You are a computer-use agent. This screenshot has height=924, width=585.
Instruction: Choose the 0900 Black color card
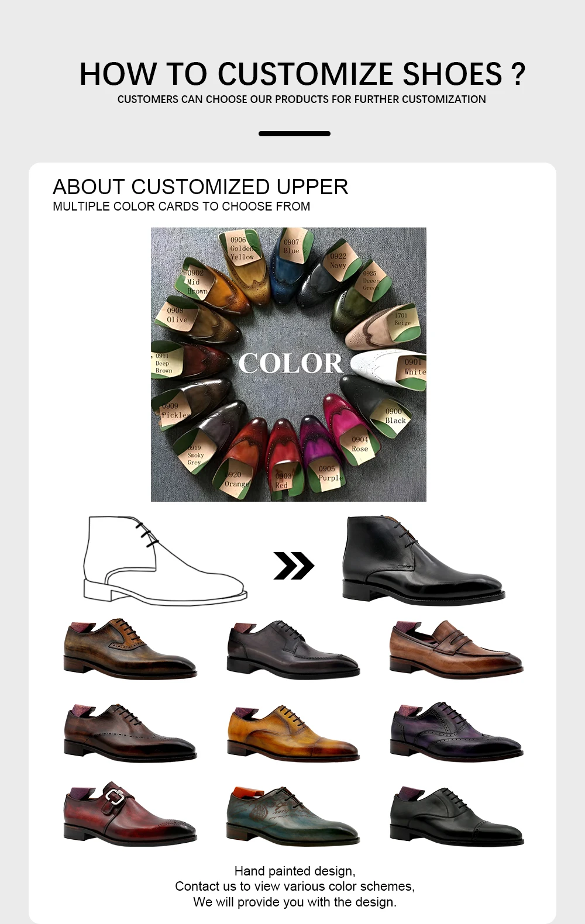[x=395, y=416]
